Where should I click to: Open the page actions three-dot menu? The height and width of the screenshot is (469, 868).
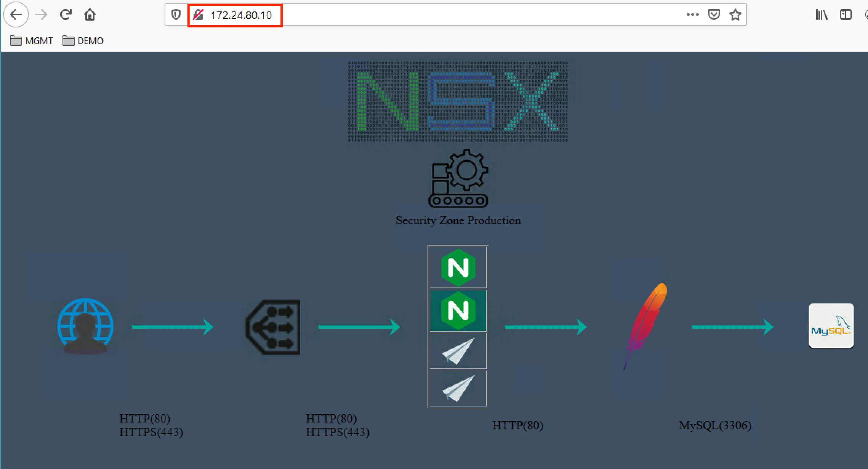(x=692, y=15)
